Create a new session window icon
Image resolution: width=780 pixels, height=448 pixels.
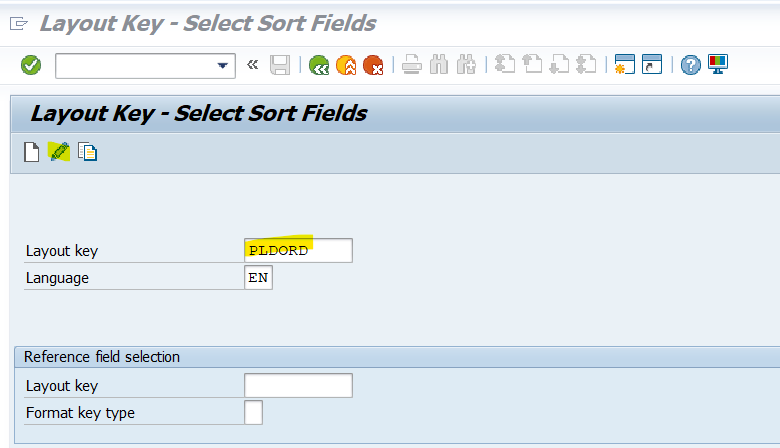click(625, 65)
